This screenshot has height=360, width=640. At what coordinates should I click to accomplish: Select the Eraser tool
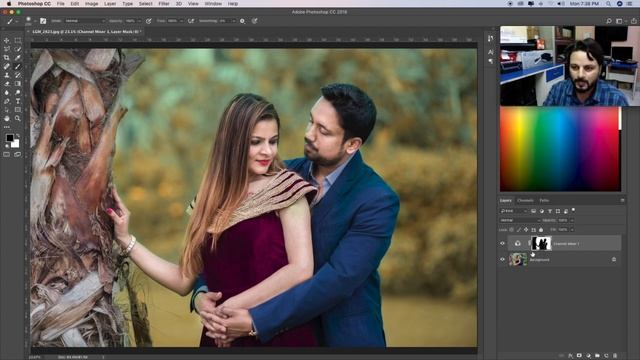tap(7, 84)
